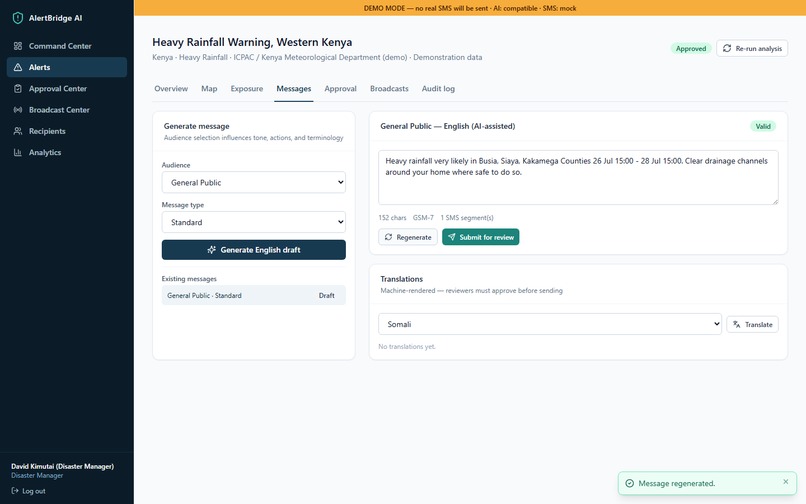Go to the Approval tab
This screenshot has width=806, height=504.
(x=340, y=88)
